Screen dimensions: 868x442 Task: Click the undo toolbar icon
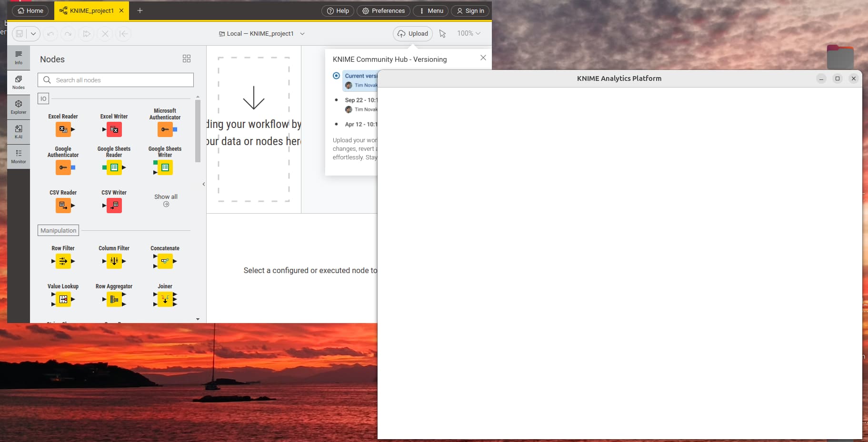point(50,34)
